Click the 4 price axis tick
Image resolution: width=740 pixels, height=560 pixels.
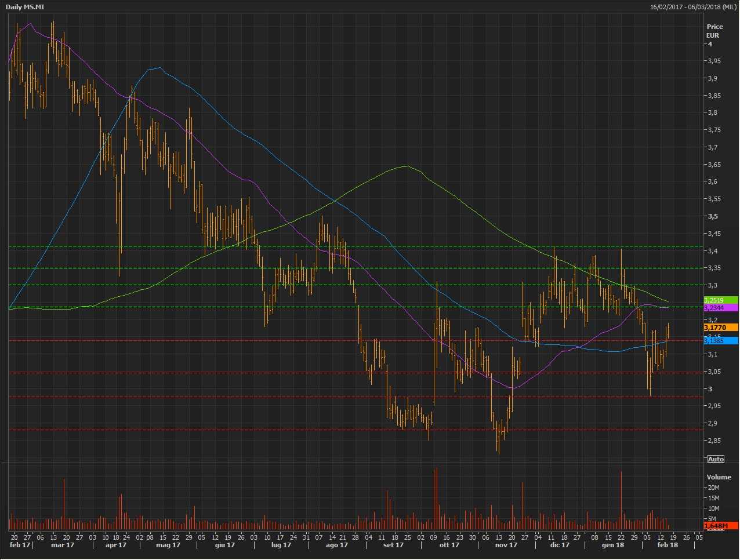click(x=710, y=44)
